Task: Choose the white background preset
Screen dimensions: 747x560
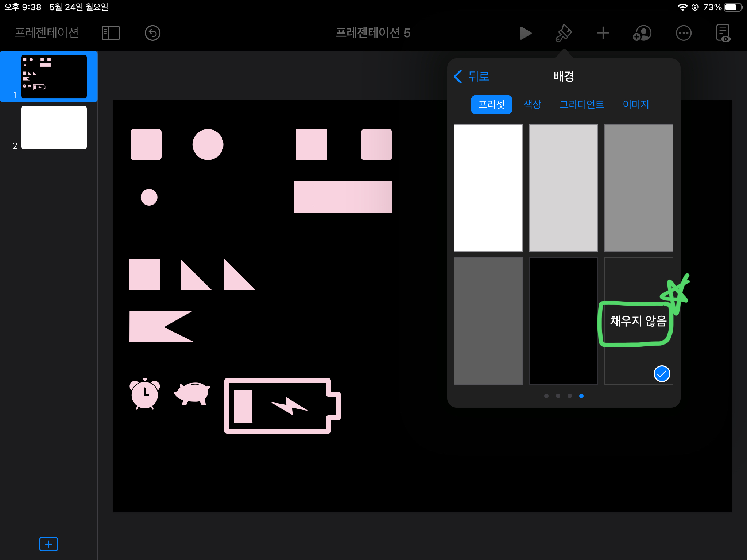Action: pos(488,188)
